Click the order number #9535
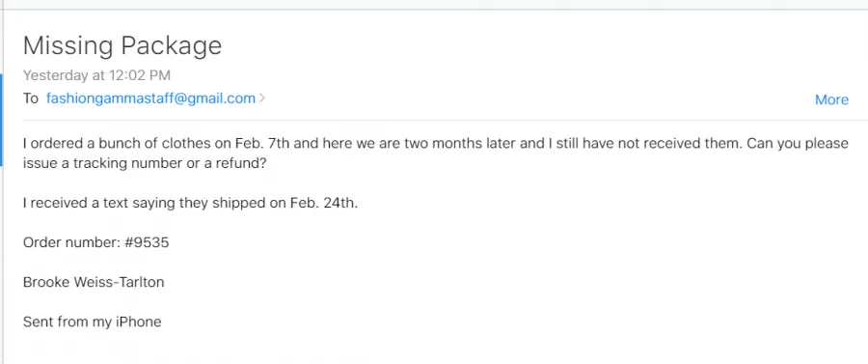Screen dimensions: 868x364 pos(147,242)
